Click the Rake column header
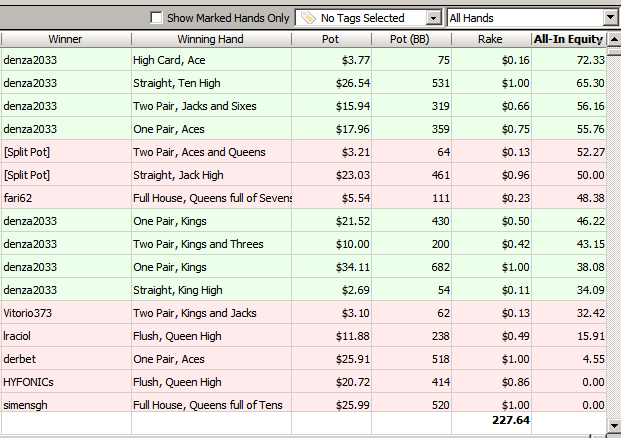The width and height of the screenshot is (621, 438). click(x=490, y=39)
